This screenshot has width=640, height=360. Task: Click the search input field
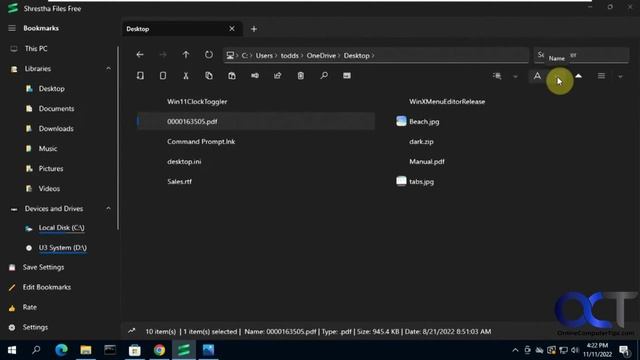click(x=581, y=55)
